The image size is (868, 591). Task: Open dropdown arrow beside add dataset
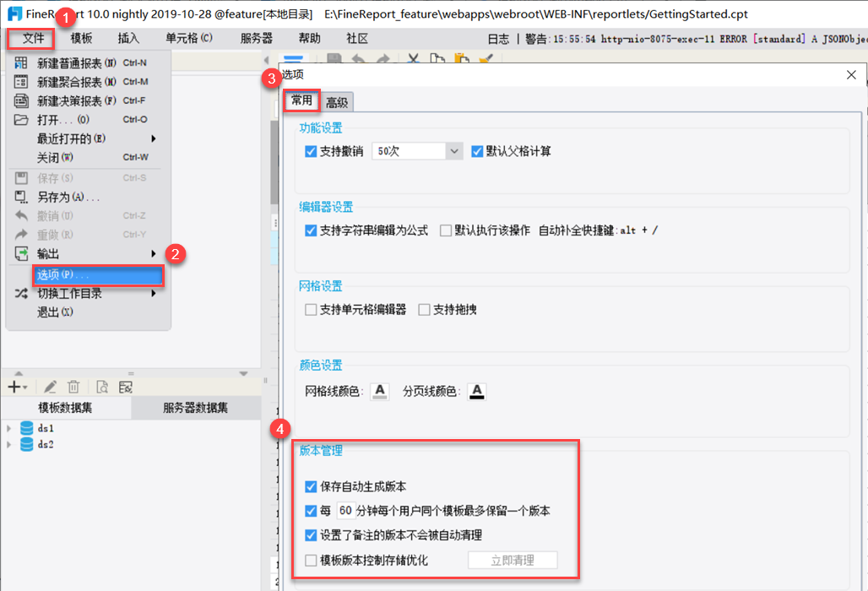[25, 388]
